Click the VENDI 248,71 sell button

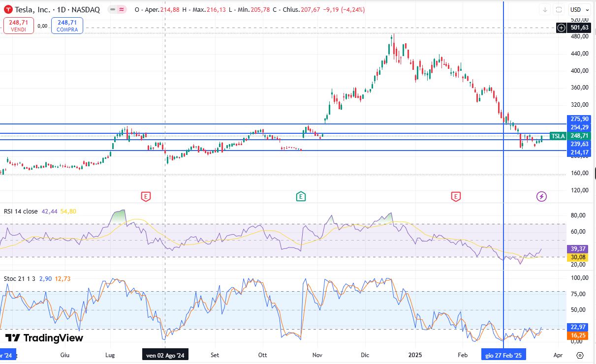click(x=19, y=26)
